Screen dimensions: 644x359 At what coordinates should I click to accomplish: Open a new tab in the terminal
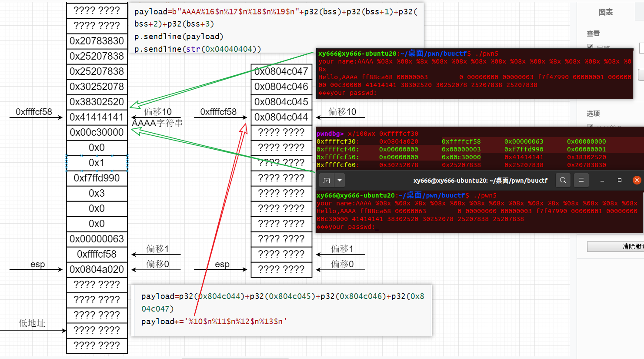[x=327, y=180]
